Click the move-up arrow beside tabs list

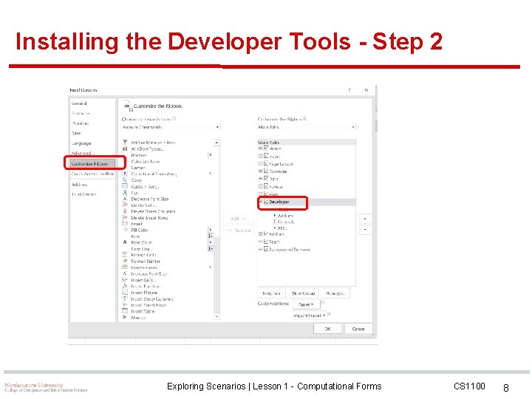[365, 219]
